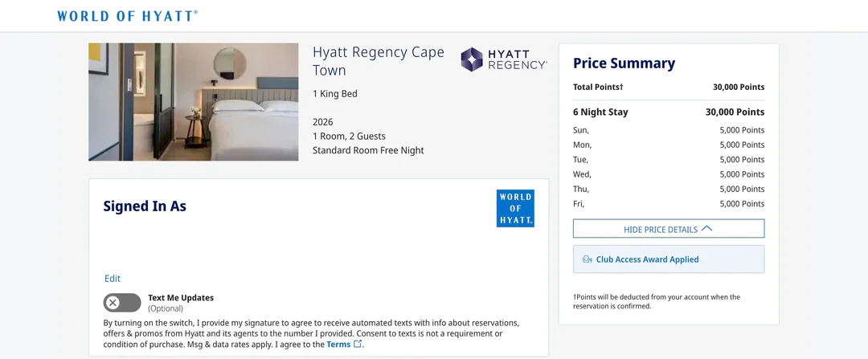Click the Signed In As heading

point(145,206)
